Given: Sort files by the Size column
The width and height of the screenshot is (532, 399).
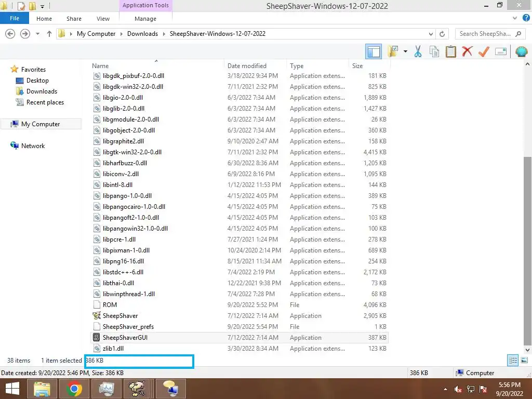Looking at the screenshot, I should [368, 66].
